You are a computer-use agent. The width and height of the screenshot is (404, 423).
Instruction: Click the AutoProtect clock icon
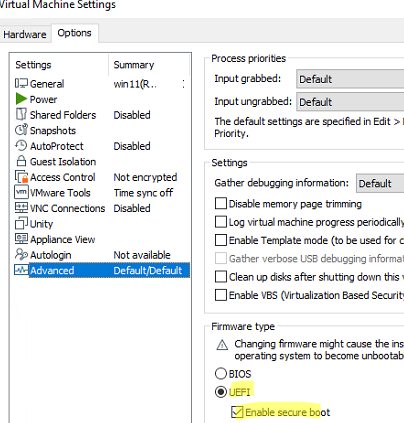(x=21, y=146)
